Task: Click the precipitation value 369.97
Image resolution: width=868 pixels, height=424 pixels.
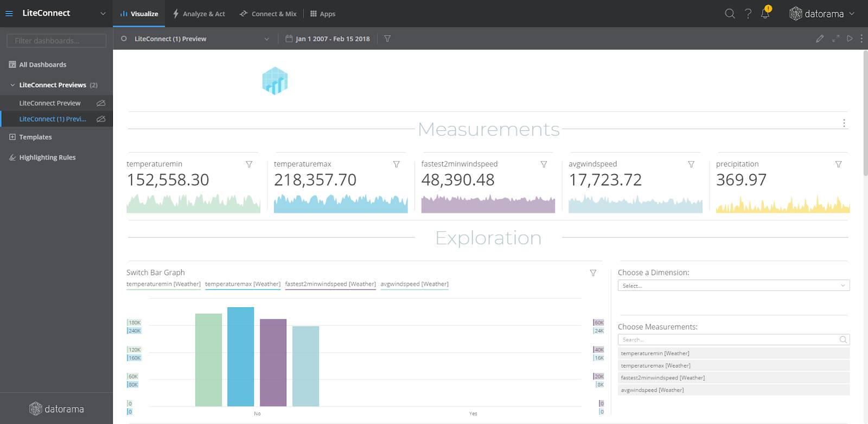Action: pos(741,180)
